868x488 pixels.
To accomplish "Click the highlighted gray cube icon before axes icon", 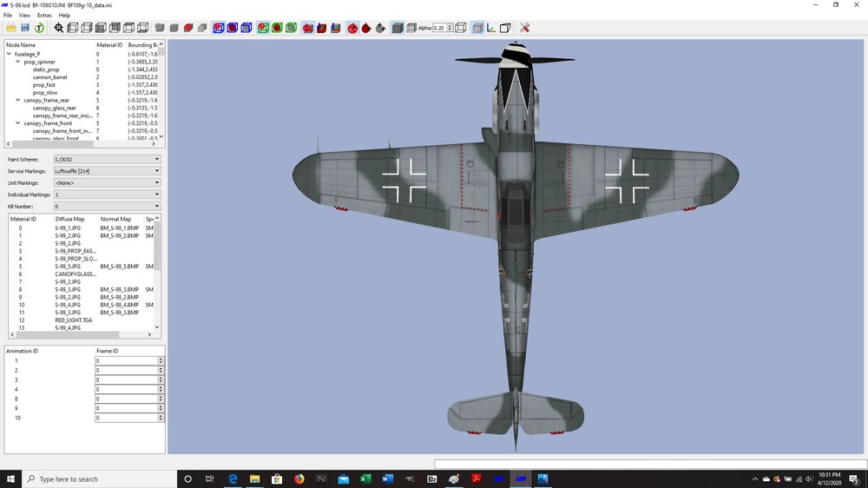I will pyautogui.click(x=477, y=28).
